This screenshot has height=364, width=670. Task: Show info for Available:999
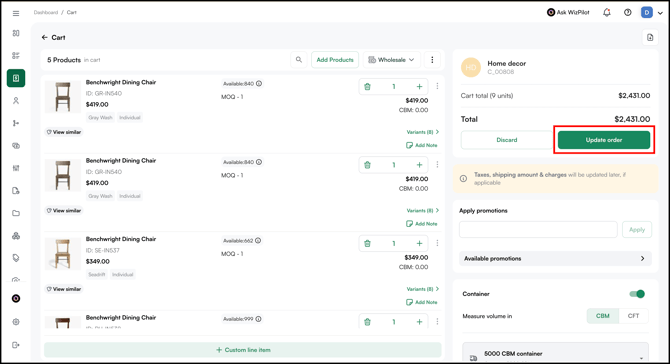259,319
